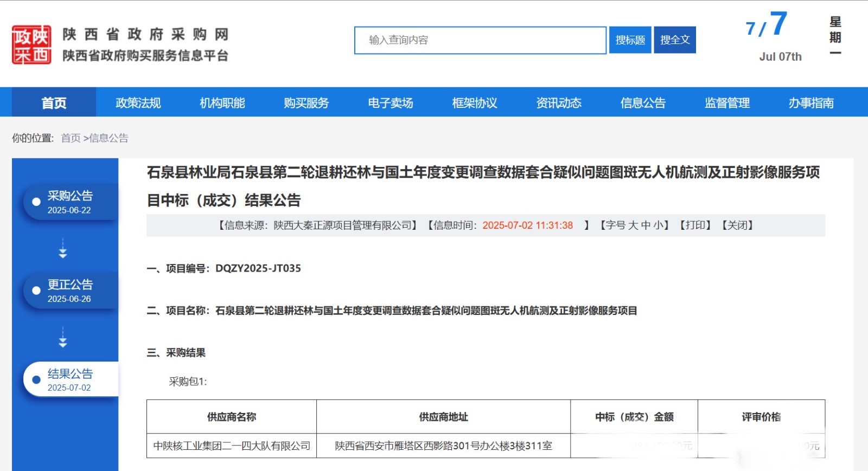Click arrow between 采购公告 and 更正公告

tap(63, 248)
